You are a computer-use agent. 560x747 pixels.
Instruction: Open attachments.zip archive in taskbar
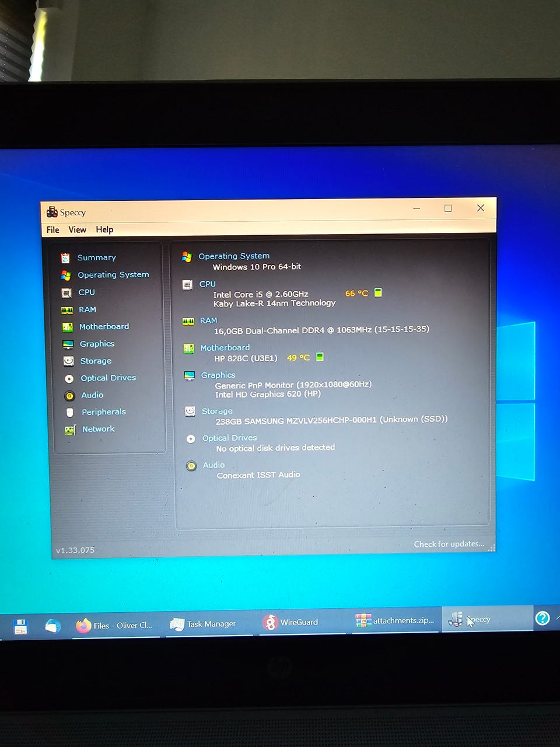[x=395, y=620]
